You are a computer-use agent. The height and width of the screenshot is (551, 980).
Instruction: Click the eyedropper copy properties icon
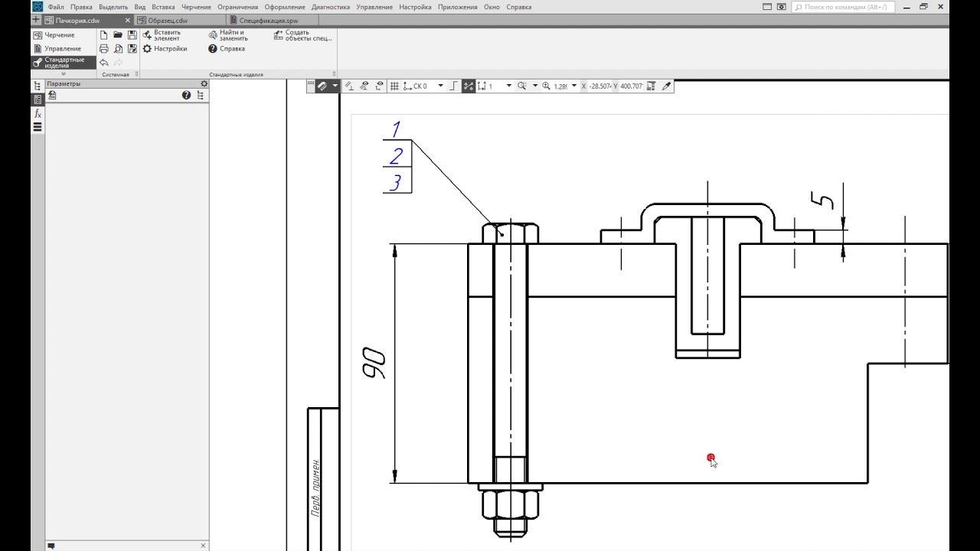click(666, 86)
